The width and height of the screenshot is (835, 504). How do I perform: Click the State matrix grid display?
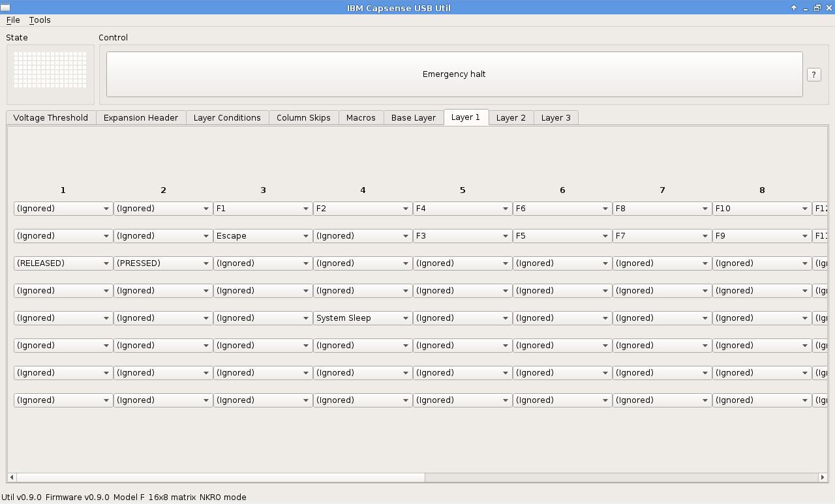[x=50, y=70]
